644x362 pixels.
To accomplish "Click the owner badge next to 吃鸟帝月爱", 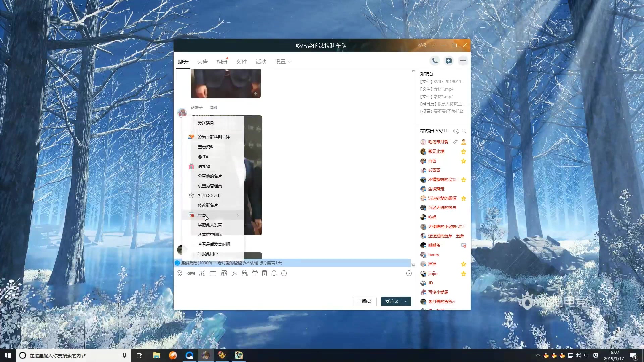I will 464,142.
